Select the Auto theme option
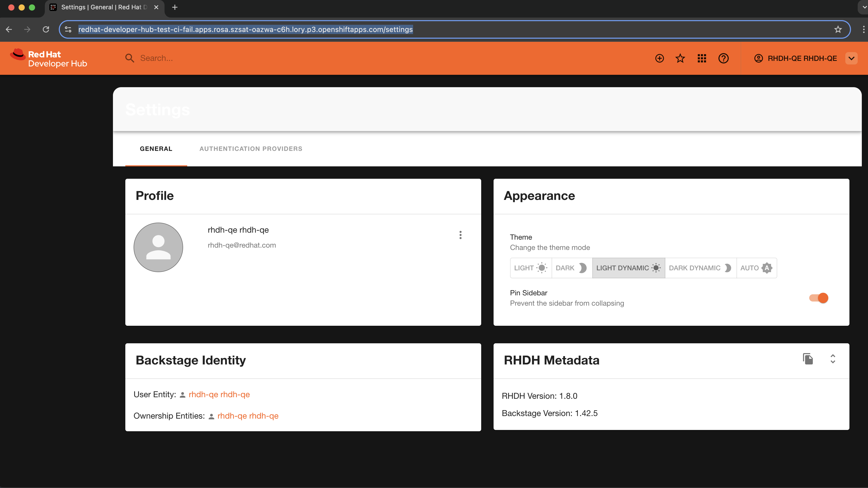The height and width of the screenshot is (488, 868). (756, 268)
